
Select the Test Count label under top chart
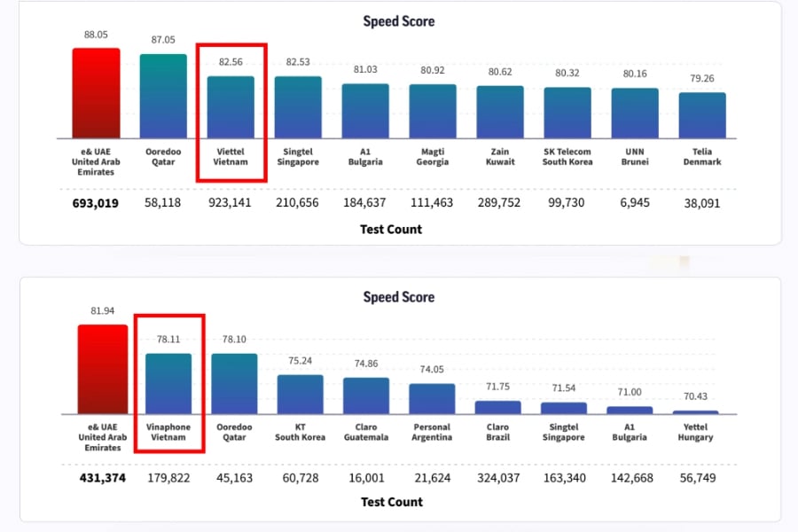pos(390,229)
